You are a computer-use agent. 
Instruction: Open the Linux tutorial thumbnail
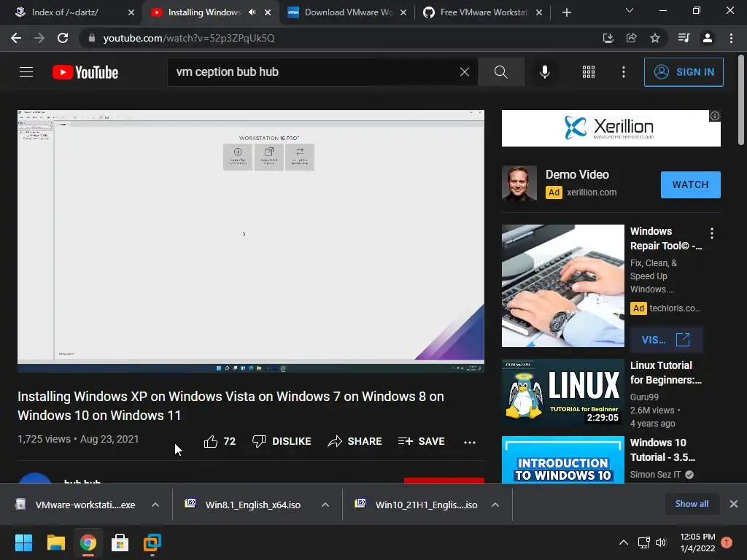tap(562, 392)
